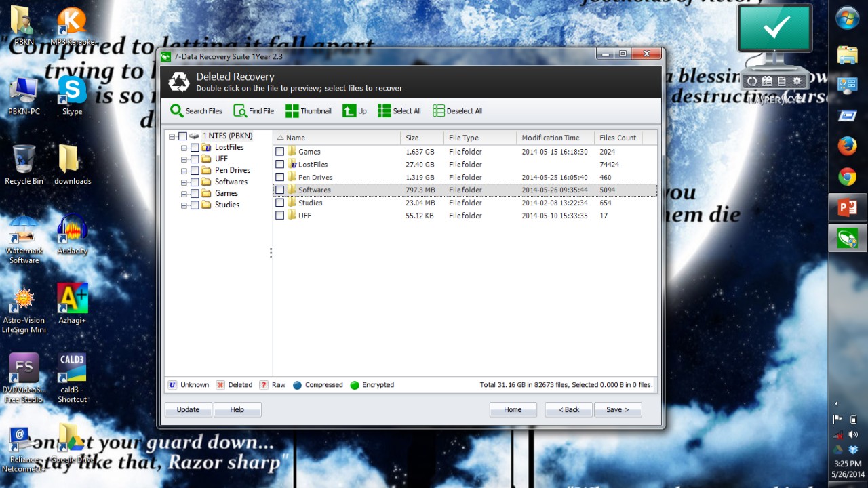This screenshot has height=488, width=868.
Task: Click the Deselect All icon
Action: pos(439,111)
